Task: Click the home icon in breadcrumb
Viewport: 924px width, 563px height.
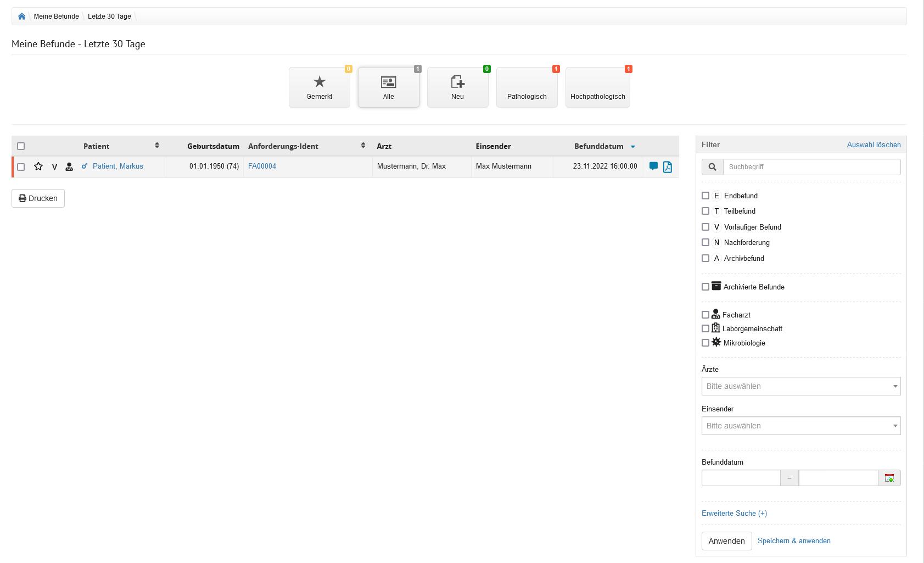Action: click(21, 16)
